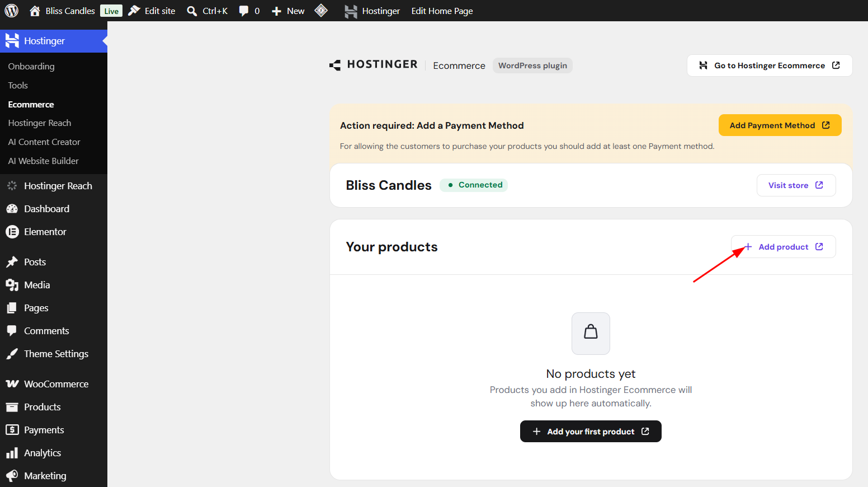
Task: Click the Pages icon in sidebar
Action: 12,308
